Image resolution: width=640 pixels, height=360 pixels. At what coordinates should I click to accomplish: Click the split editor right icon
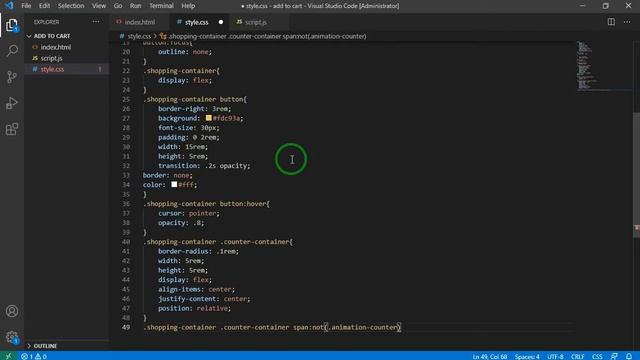[611, 22]
